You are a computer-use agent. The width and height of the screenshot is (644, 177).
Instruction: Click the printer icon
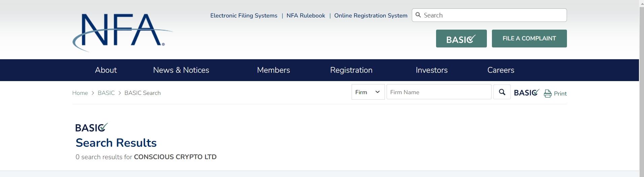pos(548,94)
